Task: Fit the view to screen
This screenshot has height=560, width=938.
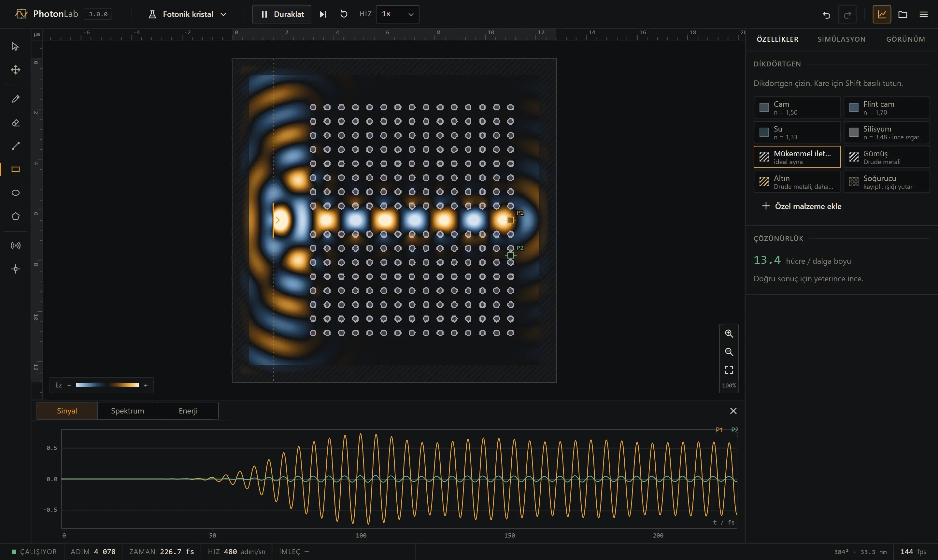Action: tap(729, 370)
